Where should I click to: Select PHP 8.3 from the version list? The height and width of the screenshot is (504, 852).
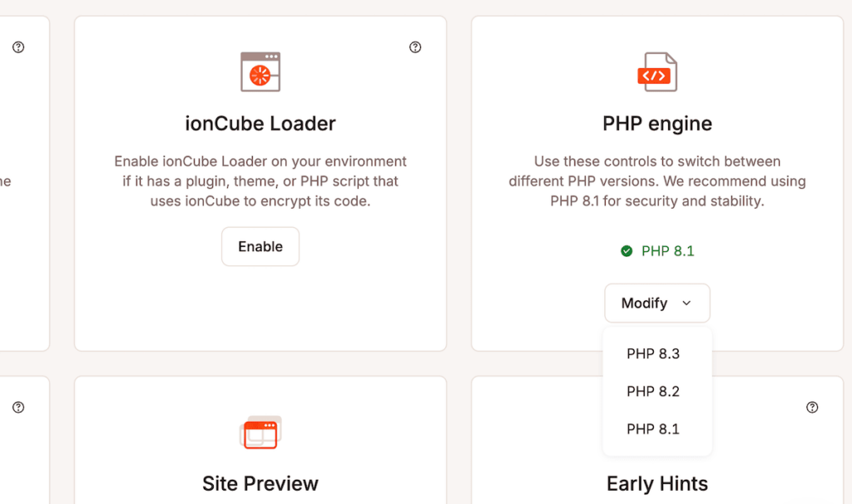pos(652,353)
